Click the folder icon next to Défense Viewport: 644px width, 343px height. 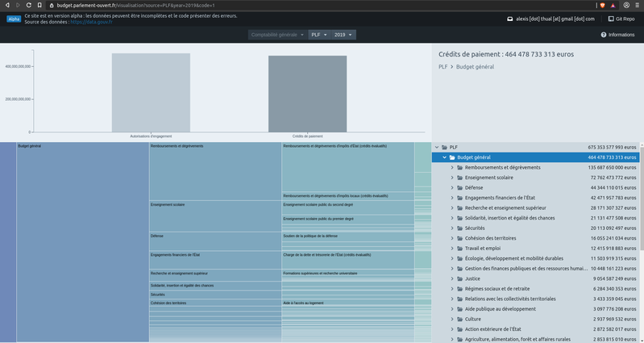click(x=459, y=187)
